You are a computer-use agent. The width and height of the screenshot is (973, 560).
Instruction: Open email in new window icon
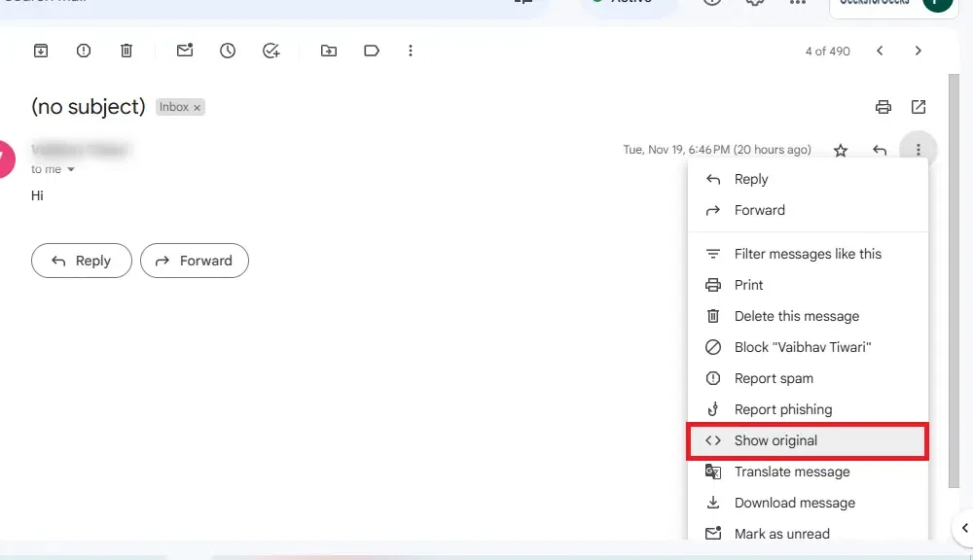pos(919,107)
